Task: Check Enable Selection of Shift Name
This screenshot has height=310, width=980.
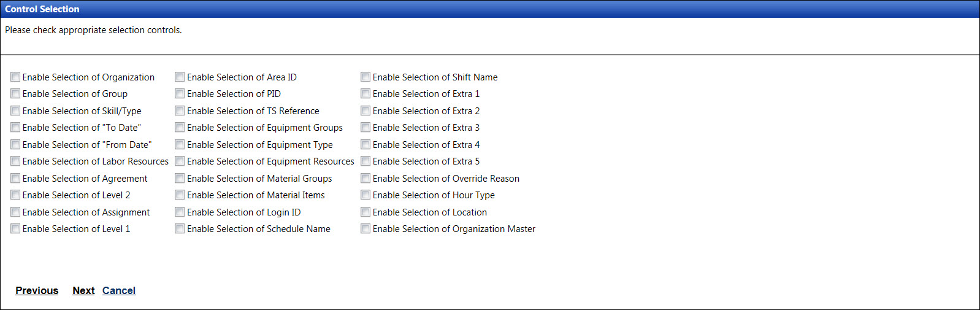Action: point(366,77)
